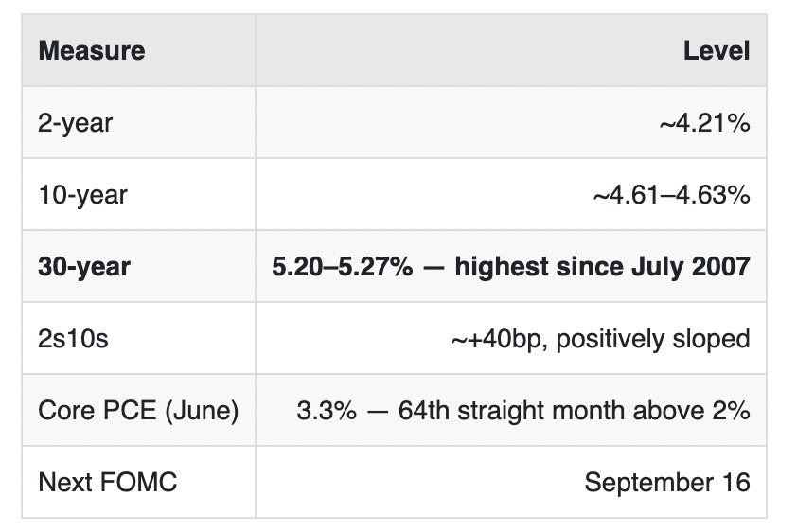797x532 pixels.
Task: Click the ~+40bp positively sloped cell
Action: click(600, 339)
